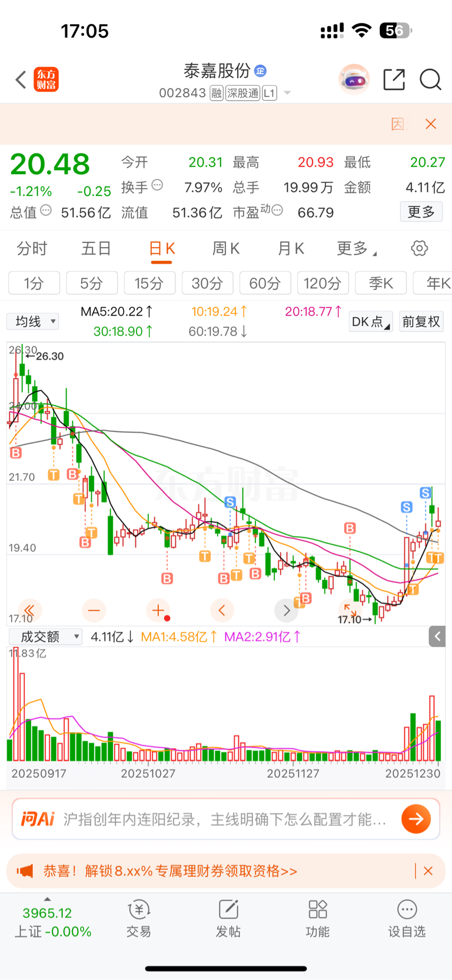The width and height of the screenshot is (452, 980).
Task: Select the 60分 period button
Action: click(x=265, y=283)
